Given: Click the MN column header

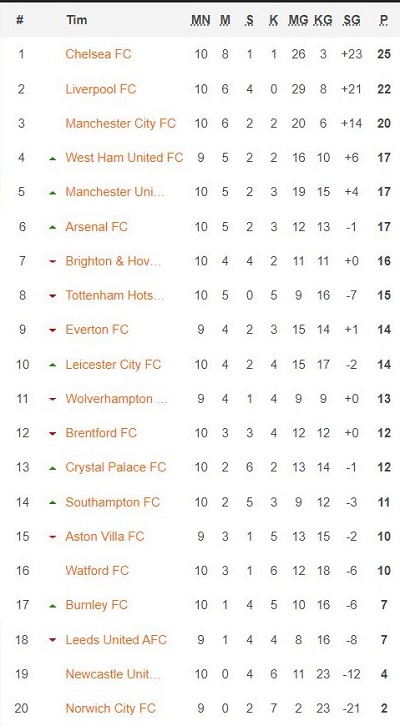Looking at the screenshot, I should [200, 20].
